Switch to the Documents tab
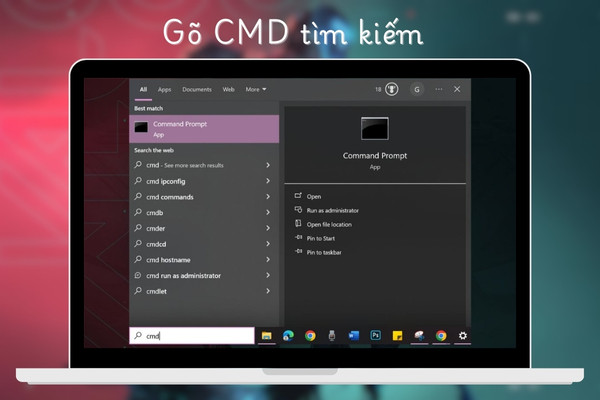600x400 pixels. click(197, 90)
